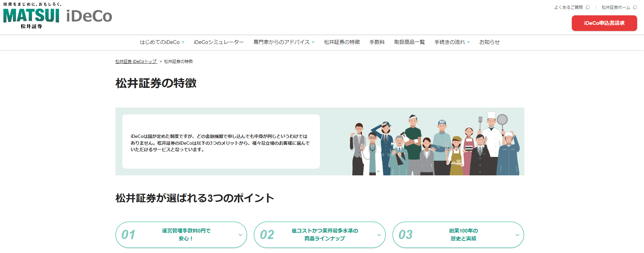The width and height of the screenshot is (644, 253).
Task: Click external-link icon beside 松井証券ホーム
Action: (635, 7)
